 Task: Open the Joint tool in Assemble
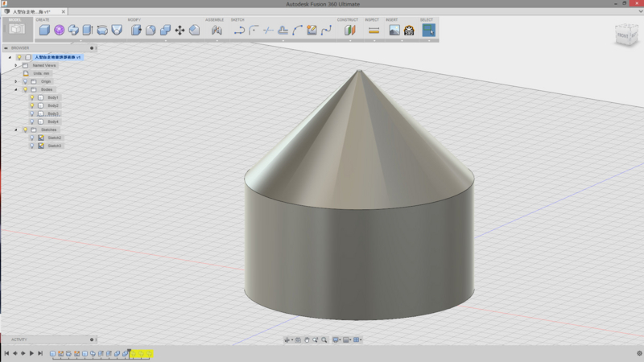pos(217,30)
